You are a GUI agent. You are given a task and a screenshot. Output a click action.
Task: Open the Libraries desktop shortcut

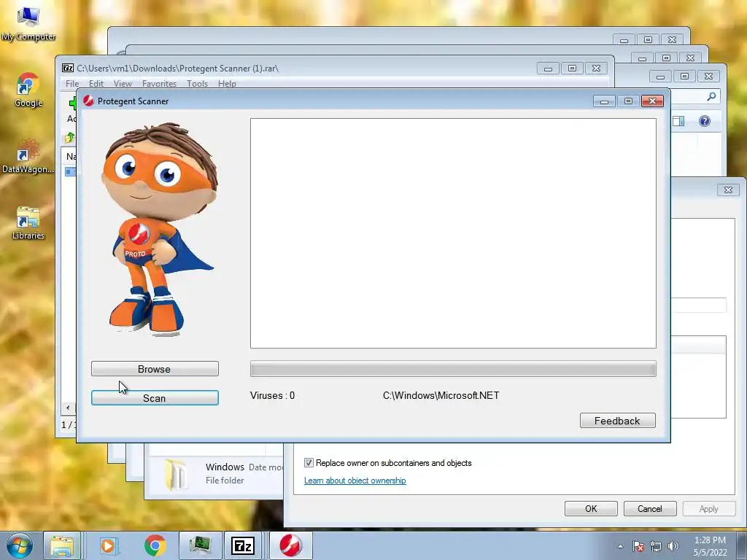click(x=28, y=223)
